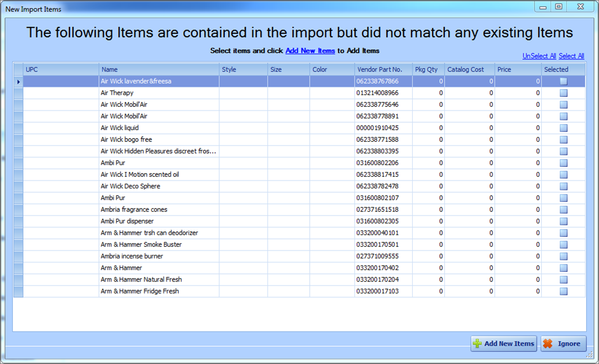
Task: Sort by the Name column header
Action: click(159, 70)
